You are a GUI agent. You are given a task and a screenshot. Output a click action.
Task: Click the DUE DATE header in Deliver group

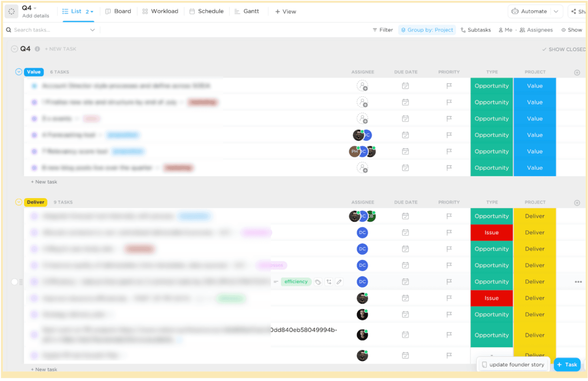406,202
